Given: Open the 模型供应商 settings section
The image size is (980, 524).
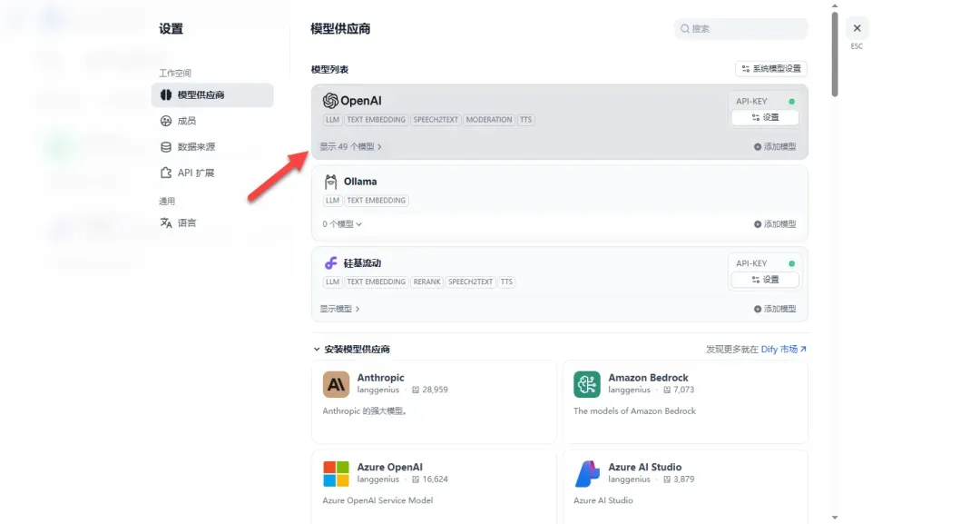Looking at the screenshot, I should click(211, 95).
